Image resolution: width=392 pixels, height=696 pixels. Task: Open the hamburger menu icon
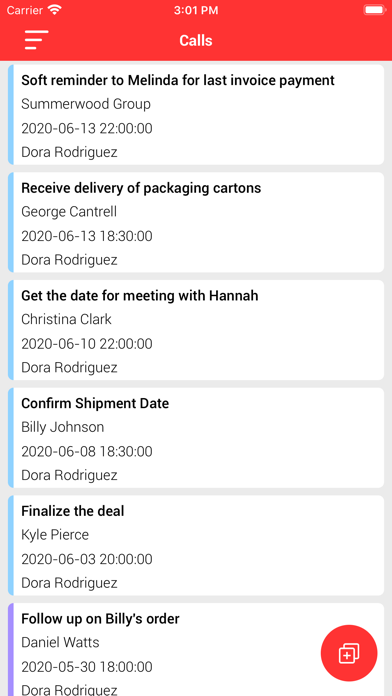point(36,40)
